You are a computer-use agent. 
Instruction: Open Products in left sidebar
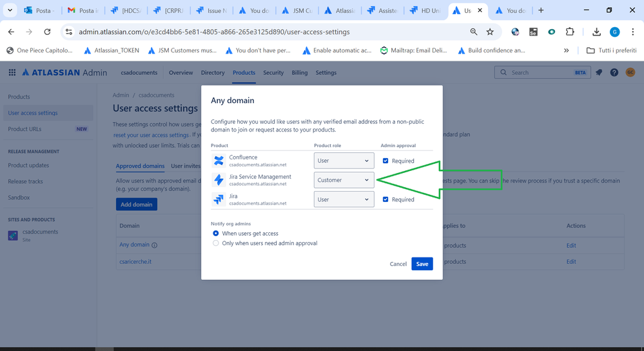pyautogui.click(x=19, y=97)
